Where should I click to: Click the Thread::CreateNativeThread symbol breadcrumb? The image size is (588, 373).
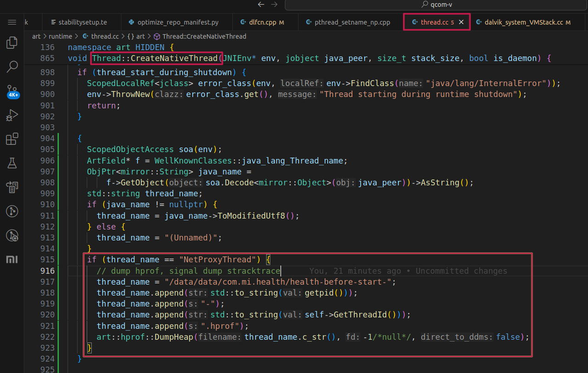[200, 36]
